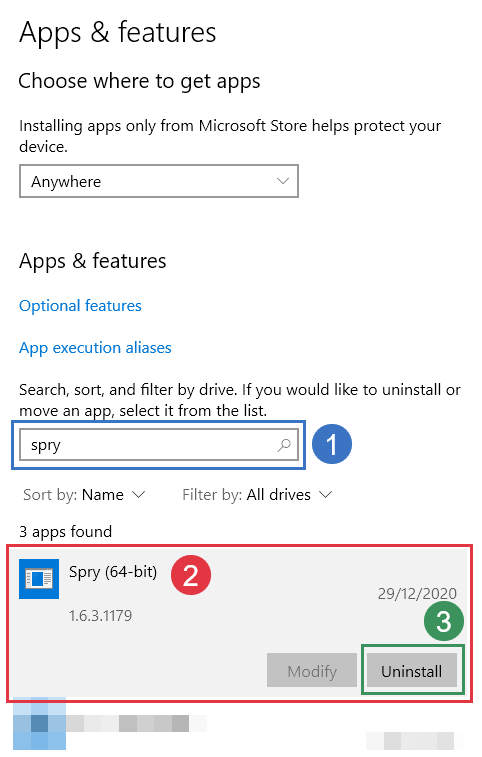Open the App execution aliases link
482x757 pixels.
click(x=95, y=348)
